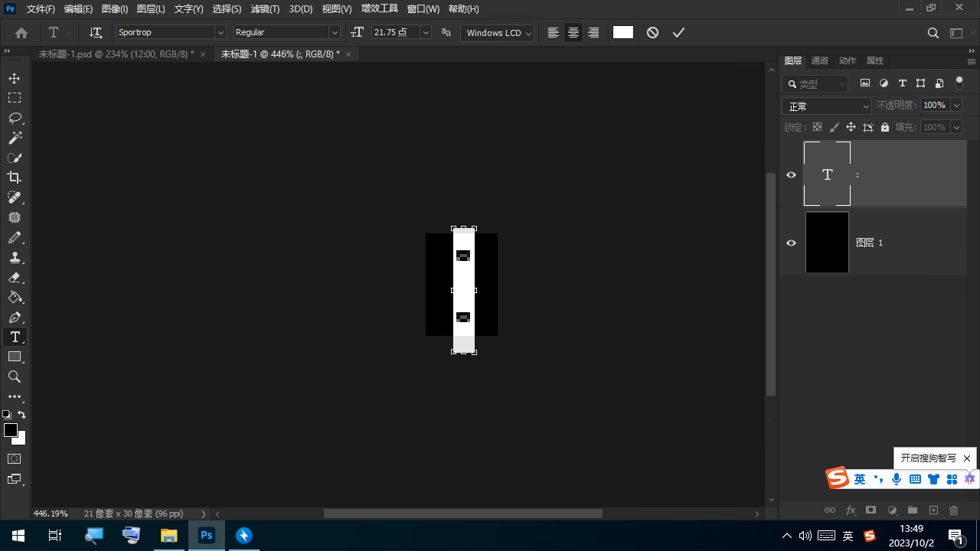Center align the text
980x551 pixels.
click(x=573, y=33)
